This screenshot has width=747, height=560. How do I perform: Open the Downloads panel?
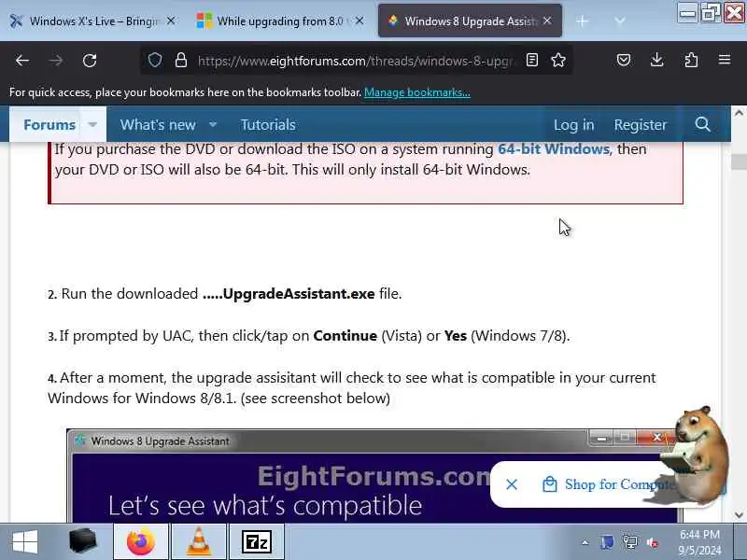pyautogui.click(x=657, y=60)
